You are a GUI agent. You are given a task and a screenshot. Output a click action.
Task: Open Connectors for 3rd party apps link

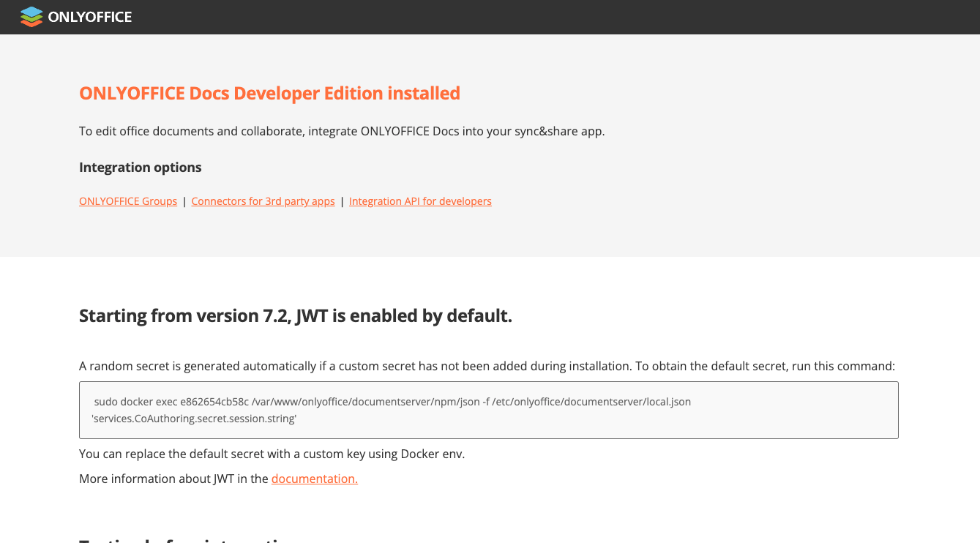(263, 201)
